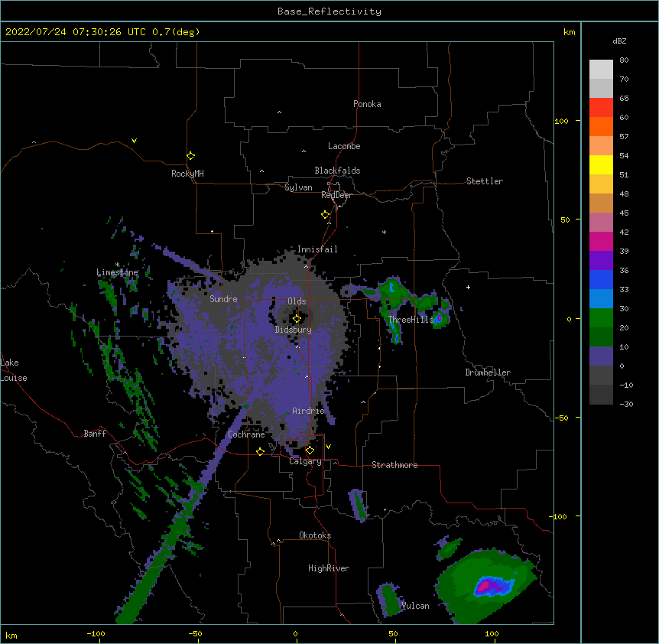The width and height of the screenshot is (659, 644).
Task: Pick the slate purple 0-10 dBZ swatch
Action: 601,356
